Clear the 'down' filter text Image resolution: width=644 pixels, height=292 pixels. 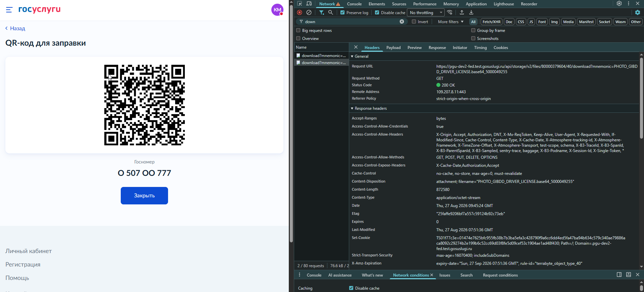point(402,21)
